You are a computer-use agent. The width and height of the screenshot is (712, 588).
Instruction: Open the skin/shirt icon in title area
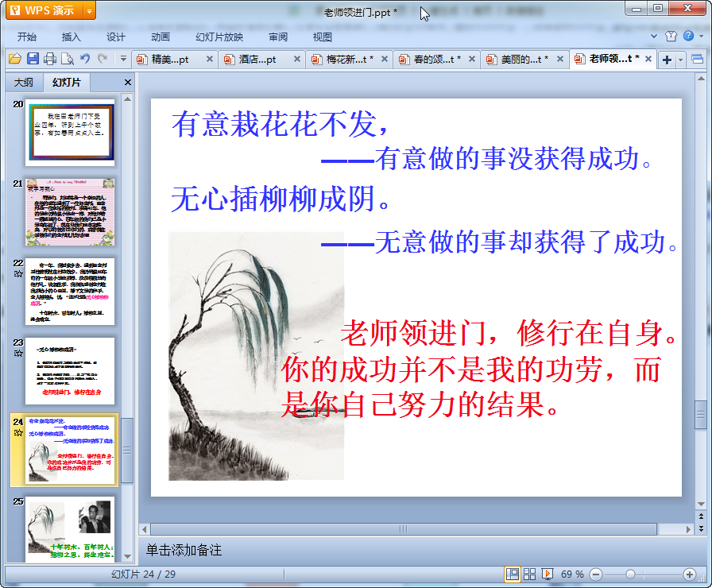(671, 36)
